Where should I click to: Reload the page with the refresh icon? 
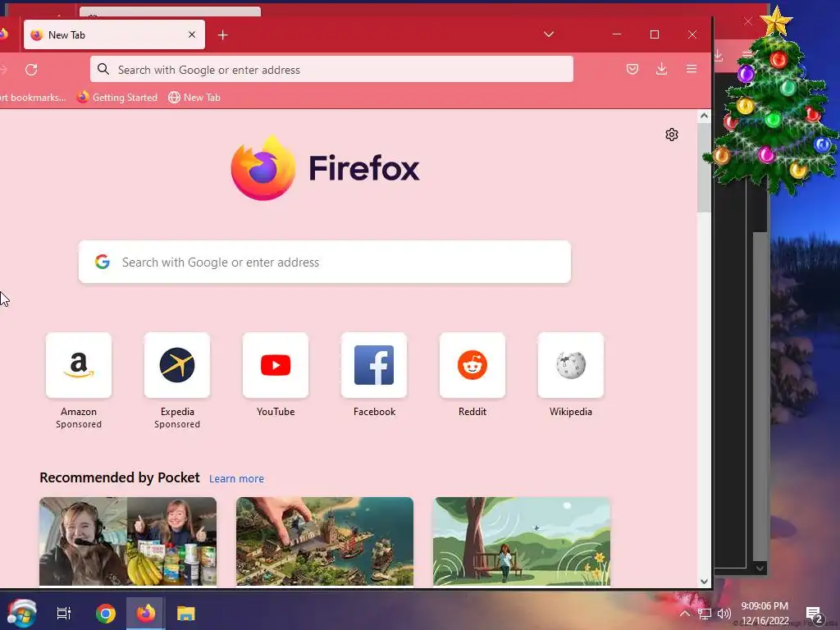click(x=31, y=70)
